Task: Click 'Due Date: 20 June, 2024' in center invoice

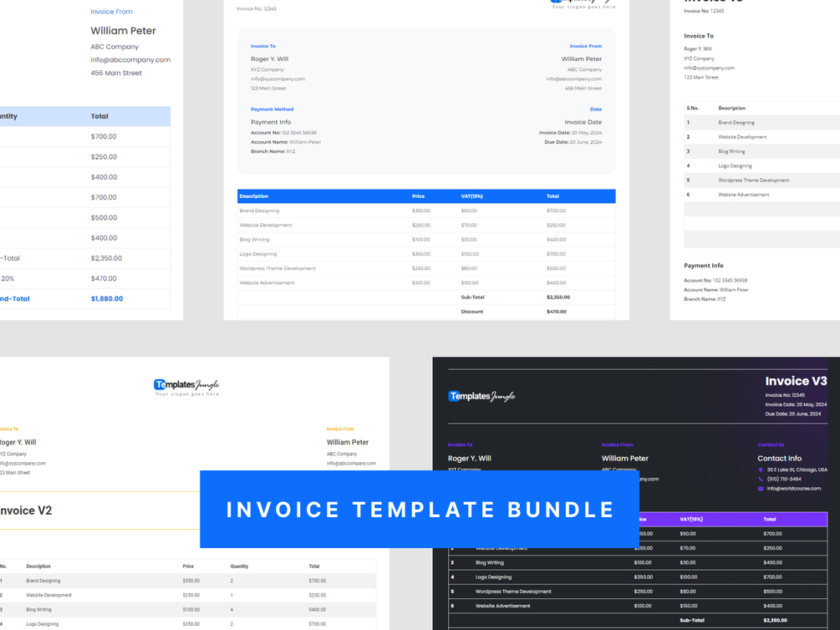Action: 573,143
